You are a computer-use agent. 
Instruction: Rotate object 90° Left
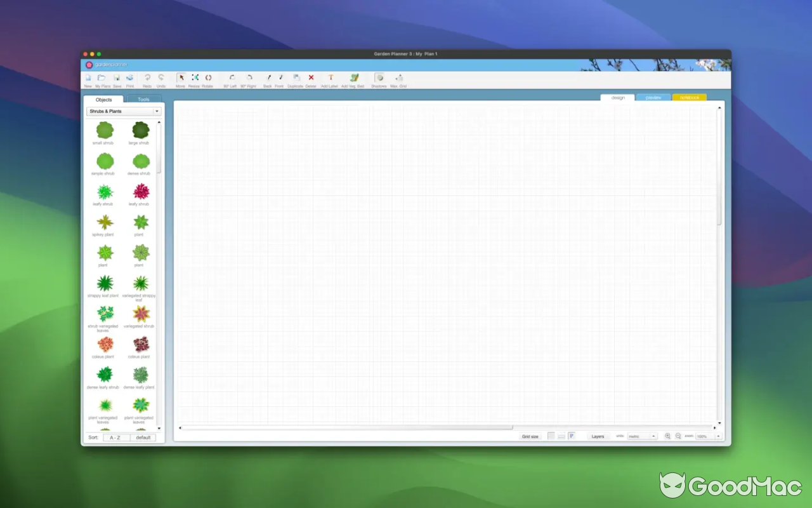[x=231, y=78]
